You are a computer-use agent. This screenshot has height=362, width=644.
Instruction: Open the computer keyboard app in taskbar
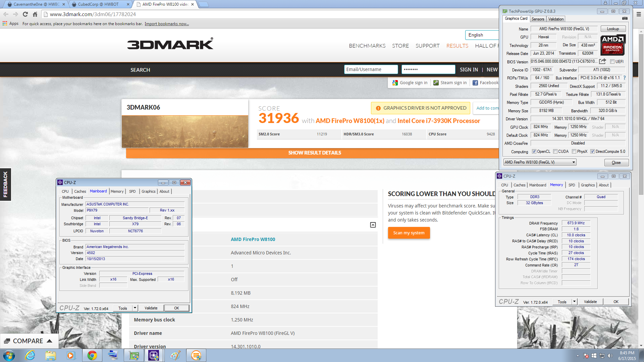pos(113,355)
